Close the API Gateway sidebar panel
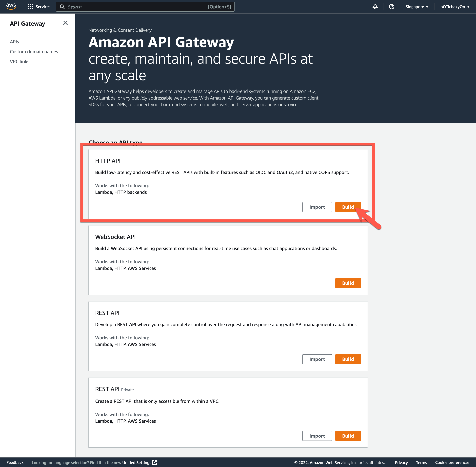 (x=65, y=23)
